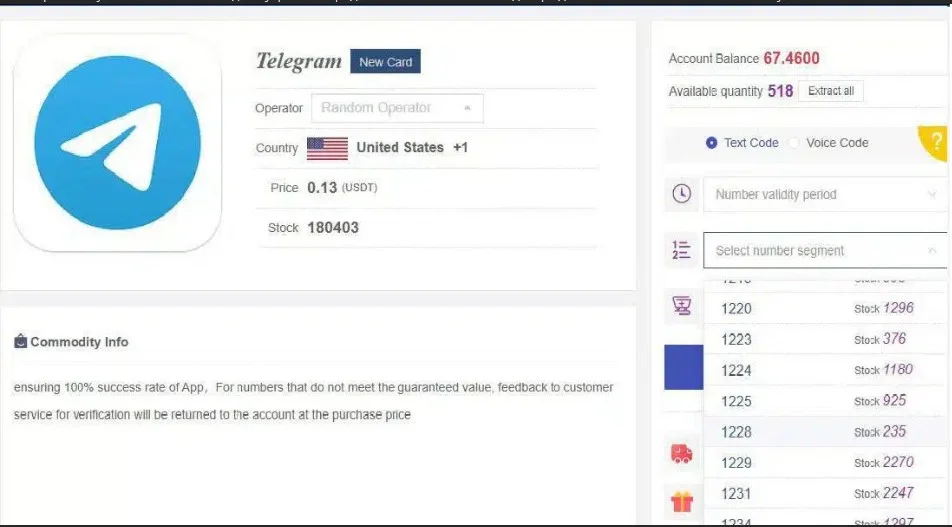Image resolution: width=952 pixels, height=527 pixels.
Task: Click the red gift box icon
Action: pyautogui.click(x=682, y=502)
